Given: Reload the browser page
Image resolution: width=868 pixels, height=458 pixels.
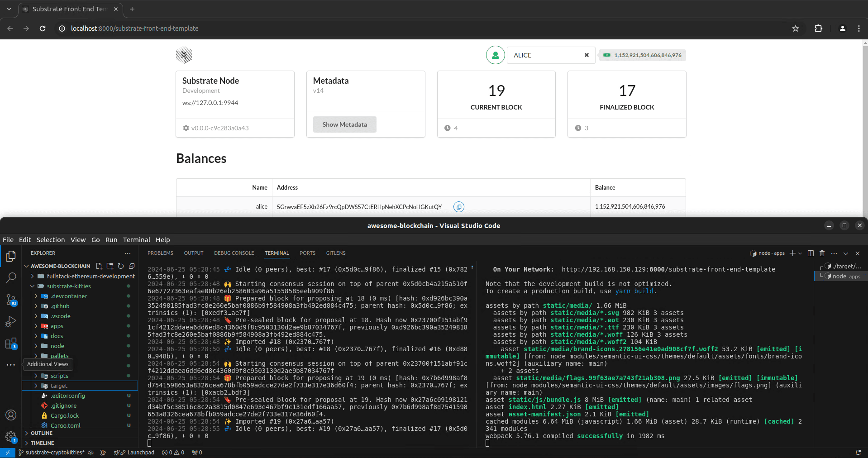Looking at the screenshot, I should [43, 29].
